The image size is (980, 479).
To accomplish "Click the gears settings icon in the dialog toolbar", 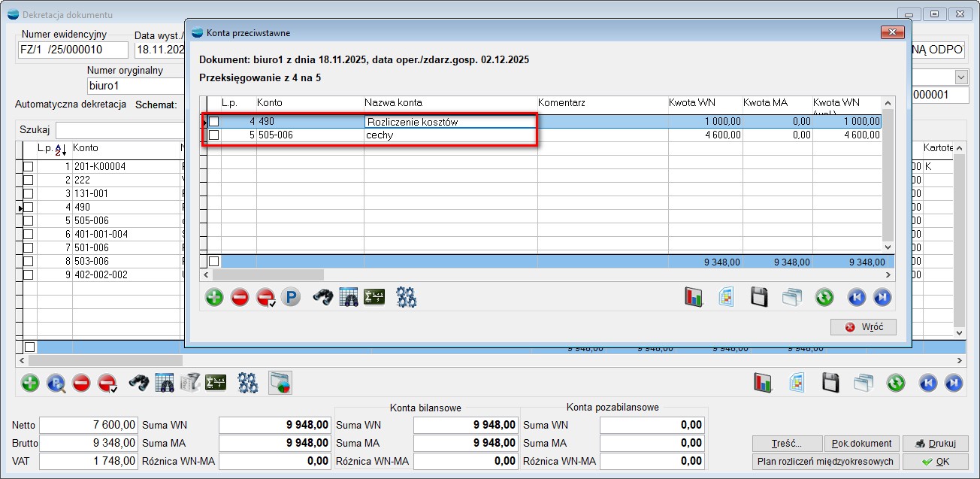I will [x=407, y=297].
